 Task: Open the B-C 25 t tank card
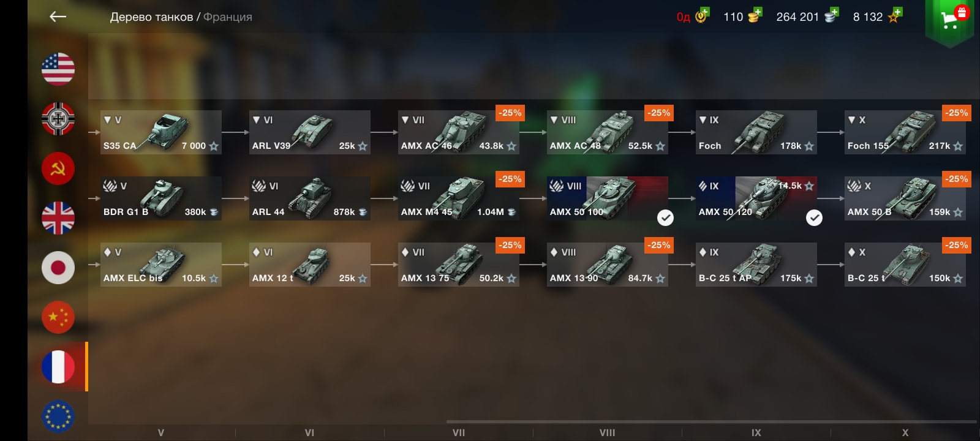click(x=905, y=265)
